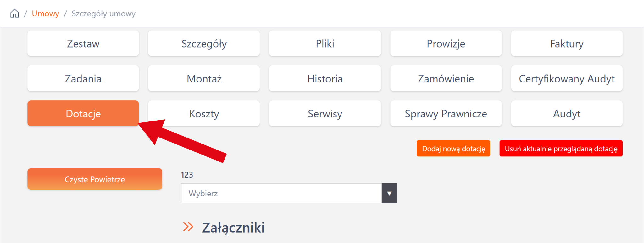Open the Certyfikowany Audyt tab
Screen dimensions: 644x243
(567, 78)
